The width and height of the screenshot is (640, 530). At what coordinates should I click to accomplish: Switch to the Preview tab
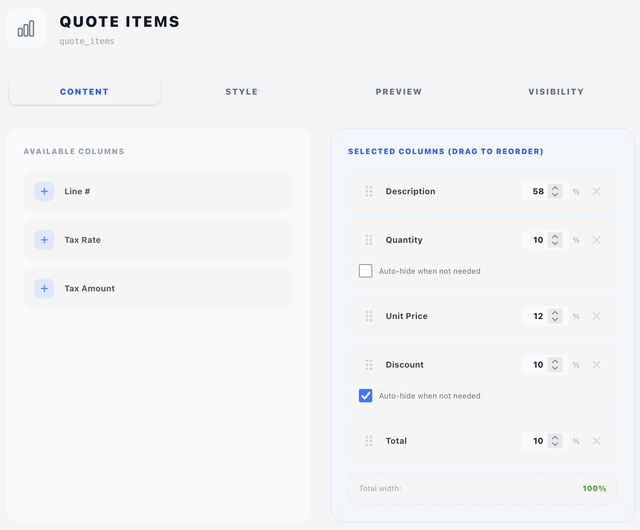(x=399, y=92)
